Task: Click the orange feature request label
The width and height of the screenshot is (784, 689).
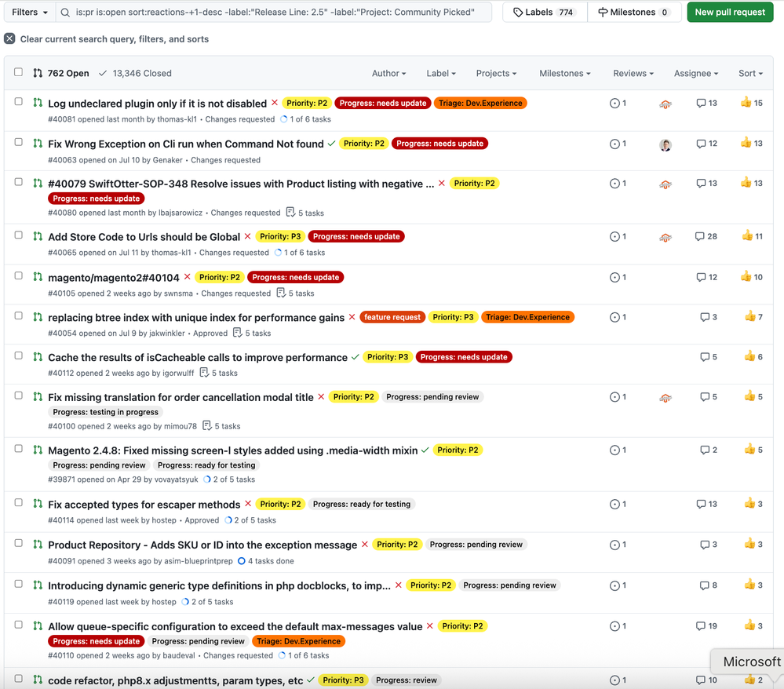Action: pos(392,317)
